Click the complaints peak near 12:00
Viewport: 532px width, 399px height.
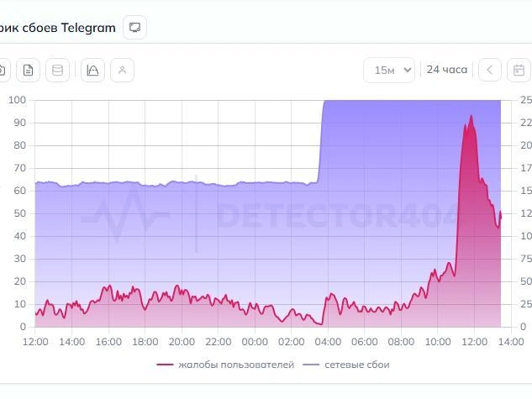[471, 116]
